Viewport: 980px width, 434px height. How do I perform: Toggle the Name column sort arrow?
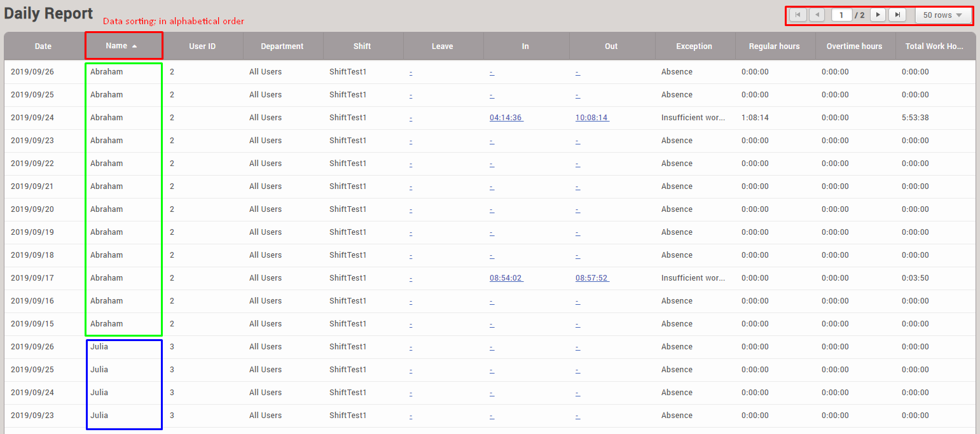134,46
